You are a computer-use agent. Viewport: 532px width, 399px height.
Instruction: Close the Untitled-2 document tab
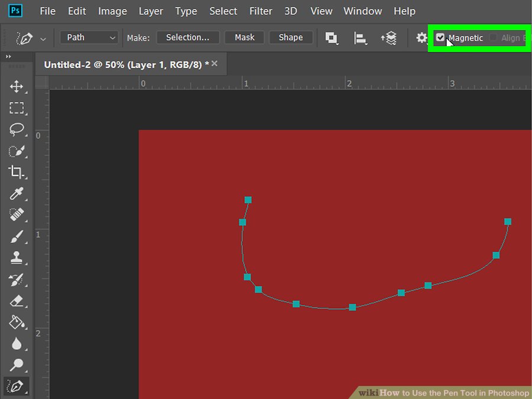215,63
